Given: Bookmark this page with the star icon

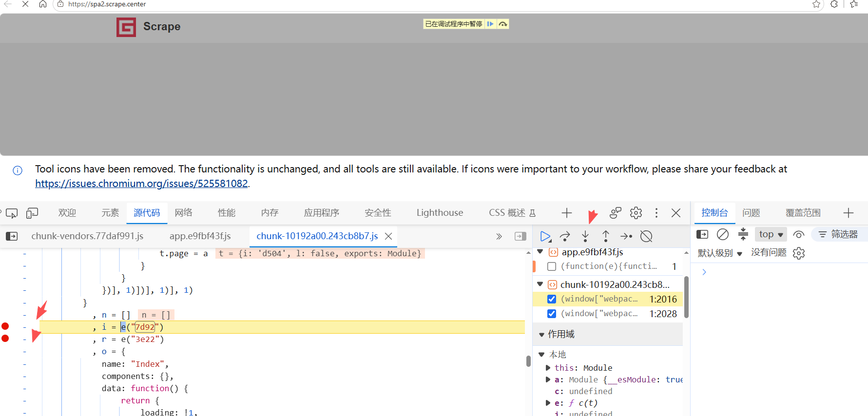Looking at the screenshot, I should pyautogui.click(x=816, y=4).
